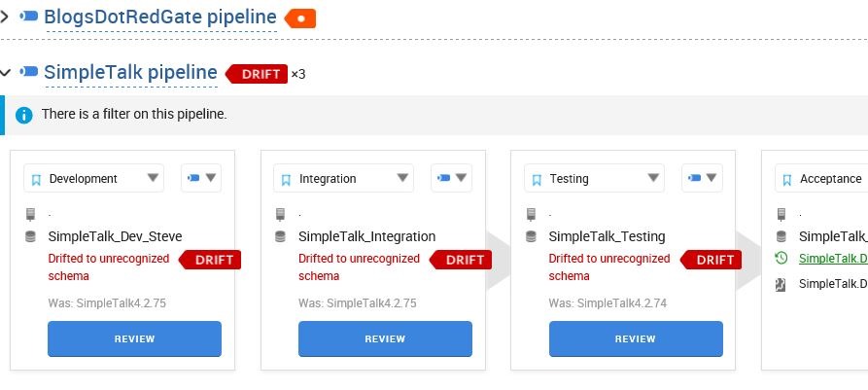Open the tag dropdown in Development card

coord(201,178)
